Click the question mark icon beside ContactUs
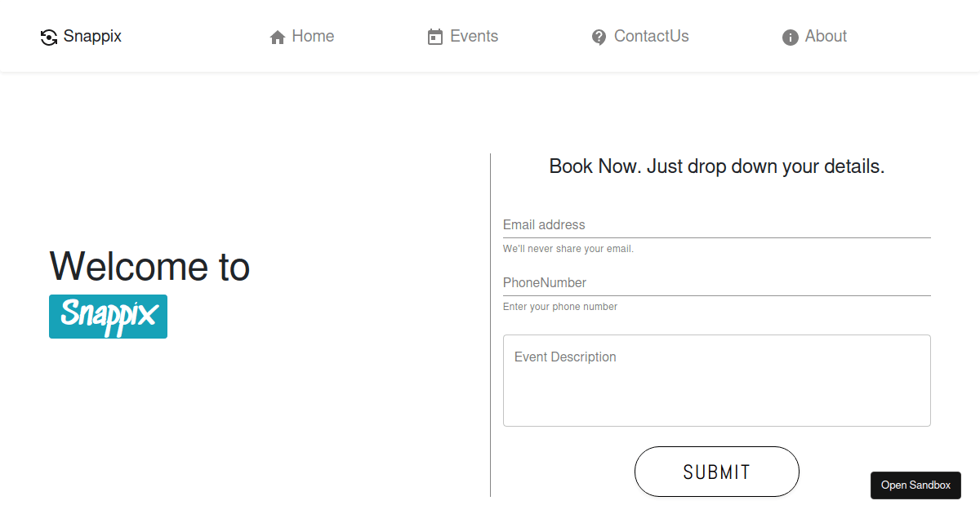This screenshot has width=980, height=514. pyautogui.click(x=599, y=37)
